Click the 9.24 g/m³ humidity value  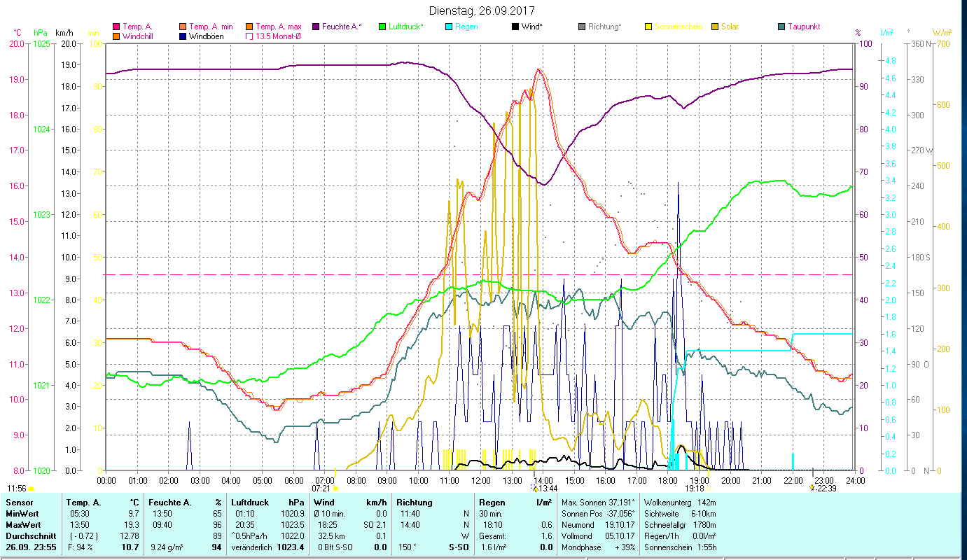[166, 547]
